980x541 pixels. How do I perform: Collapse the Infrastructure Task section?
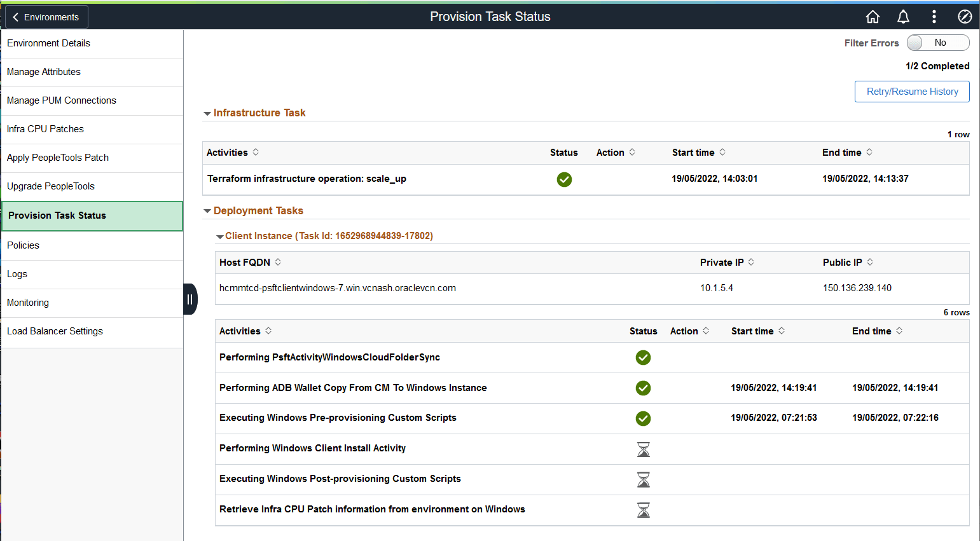coord(207,113)
